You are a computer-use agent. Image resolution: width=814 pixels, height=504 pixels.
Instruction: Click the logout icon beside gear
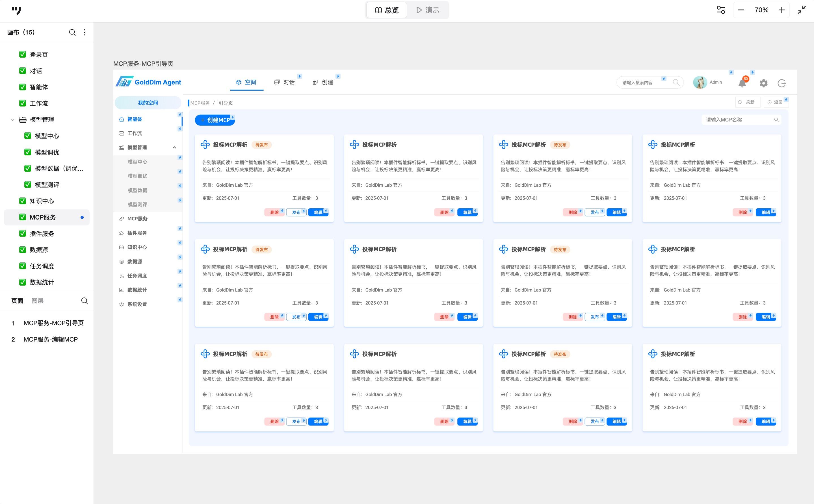pos(782,83)
